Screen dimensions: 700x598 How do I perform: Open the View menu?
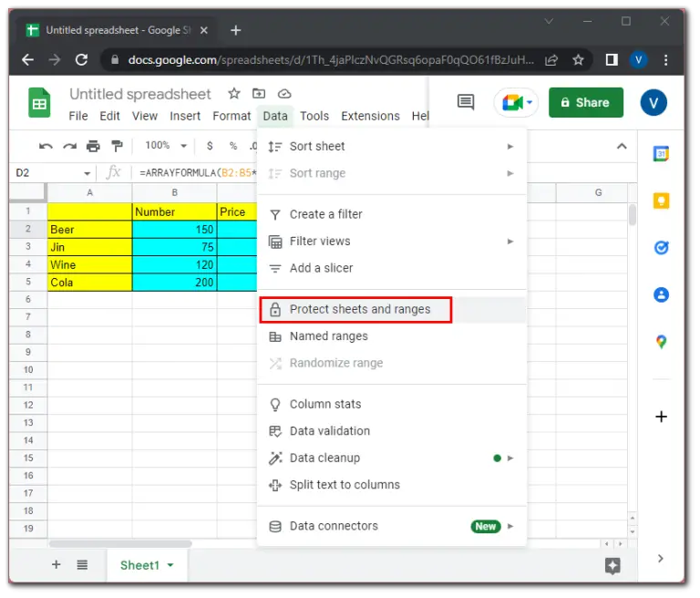145,116
